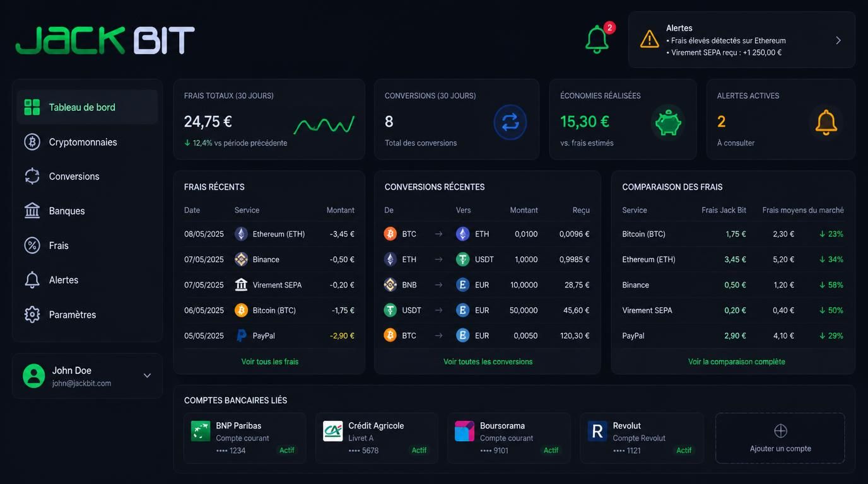Click Ajouter un compte button
This screenshot has width=868, height=484.
pyautogui.click(x=780, y=438)
